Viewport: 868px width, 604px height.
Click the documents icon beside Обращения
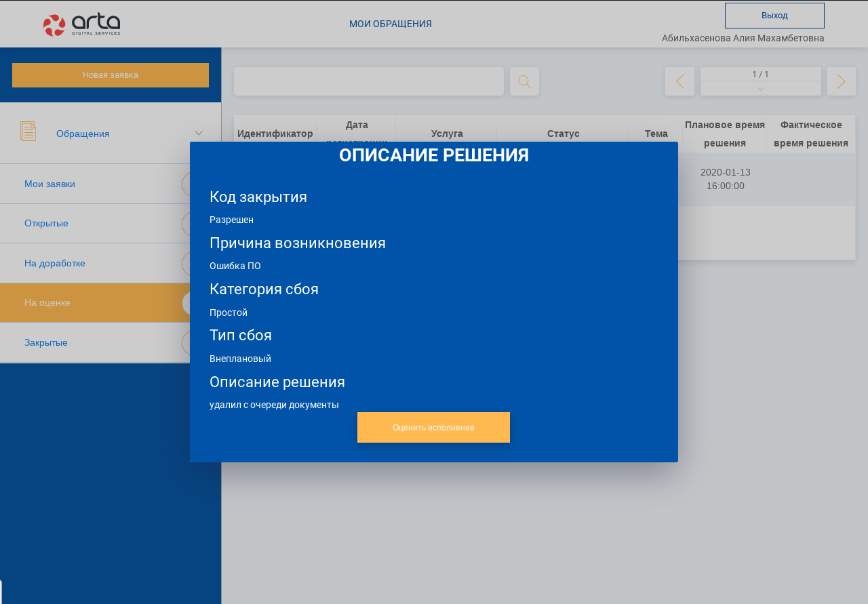click(x=28, y=132)
